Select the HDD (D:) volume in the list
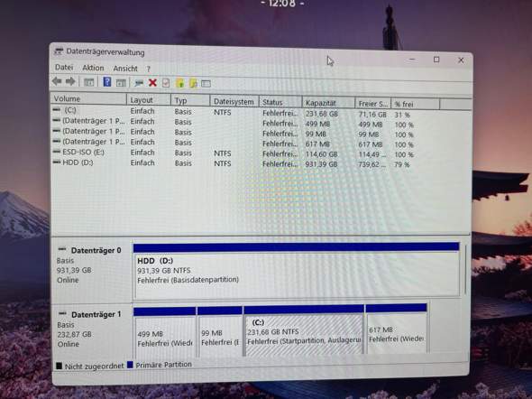532x399 pixels. pos(78,162)
